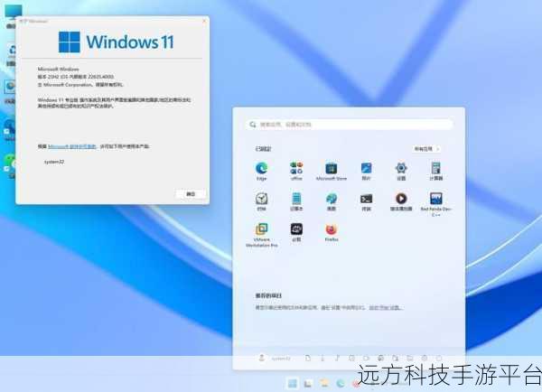Open Notepad from pinned apps
Image resolution: width=542 pixels, height=392 pixels.
tap(296, 201)
